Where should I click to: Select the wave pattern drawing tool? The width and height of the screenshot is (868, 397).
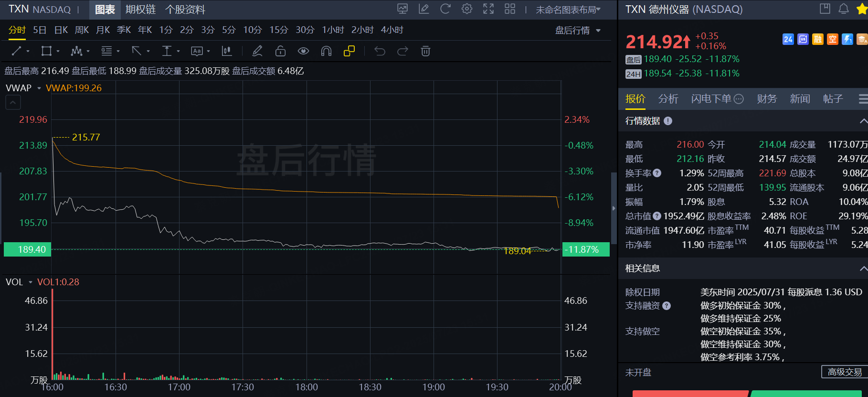pos(76,51)
